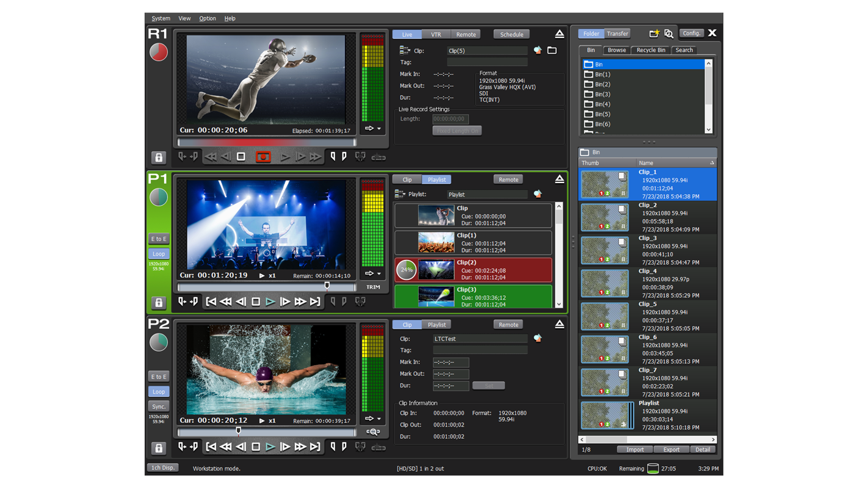Screen dimensions: 868x487
Task: Switch to the Recycle Bin tab
Action: pyautogui.click(x=651, y=50)
